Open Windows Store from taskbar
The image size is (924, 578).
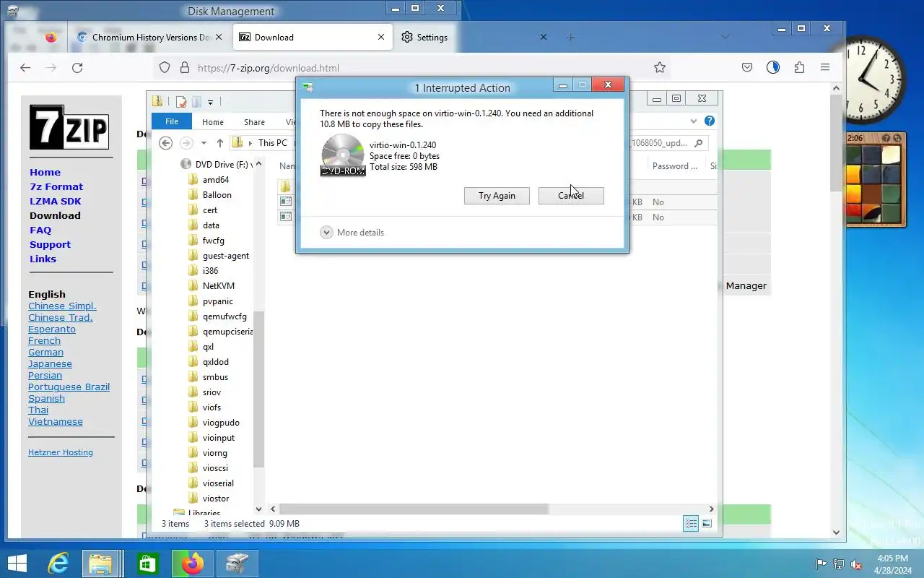147,564
